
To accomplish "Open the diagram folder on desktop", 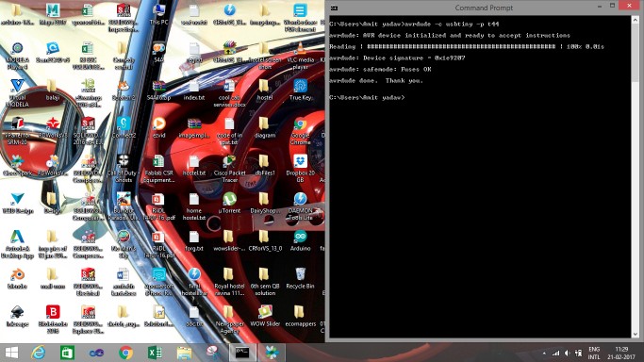I will (265, 127).
